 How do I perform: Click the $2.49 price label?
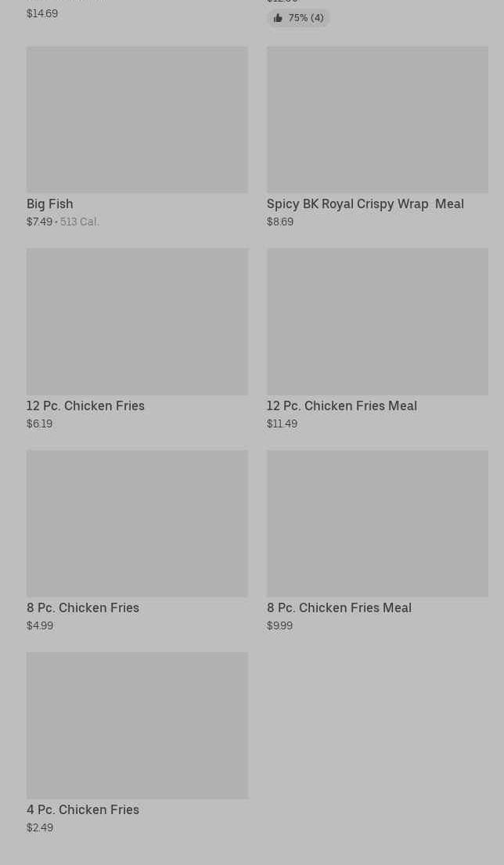pyautogui.click(x=40, y=827)
